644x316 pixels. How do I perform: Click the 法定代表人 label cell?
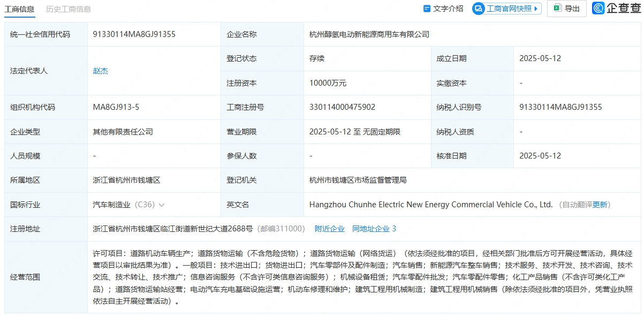tap(46, 71)
